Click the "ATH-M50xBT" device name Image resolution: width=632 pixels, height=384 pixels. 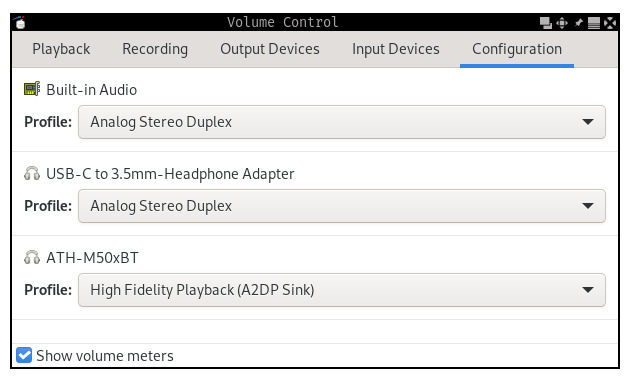(92, 258)
